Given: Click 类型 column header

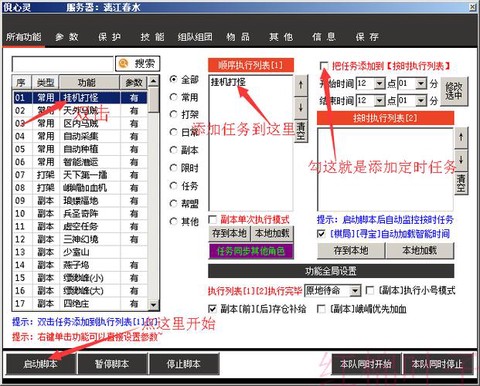Looking at the screenshot, I should 46,82.
